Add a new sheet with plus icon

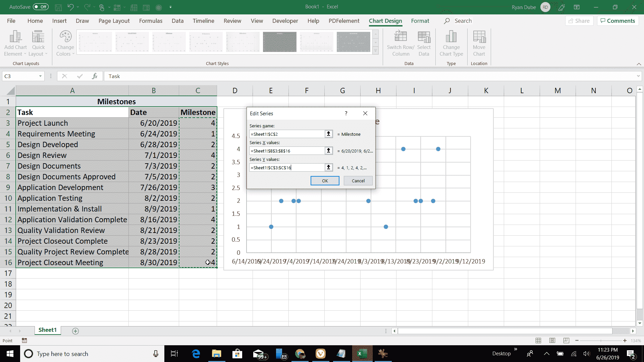[x=75, y=331]
